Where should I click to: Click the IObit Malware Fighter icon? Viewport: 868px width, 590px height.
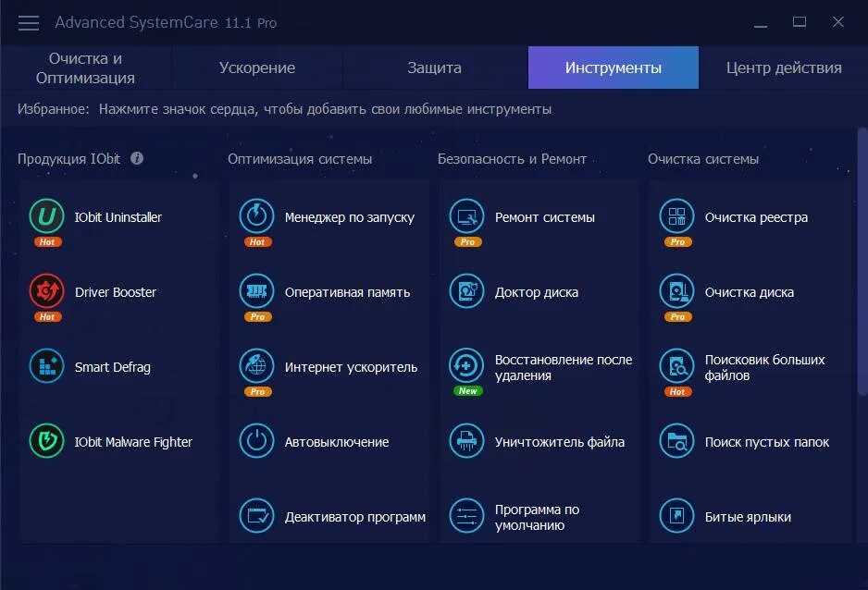[46, 441]
